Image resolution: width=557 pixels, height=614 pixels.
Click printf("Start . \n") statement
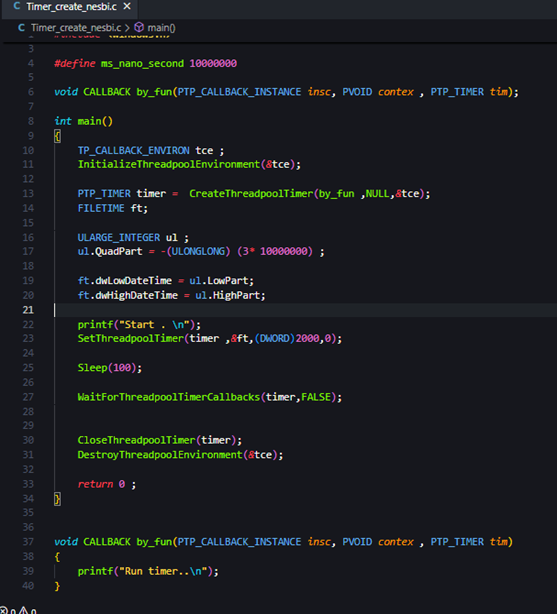pos(139,325)
